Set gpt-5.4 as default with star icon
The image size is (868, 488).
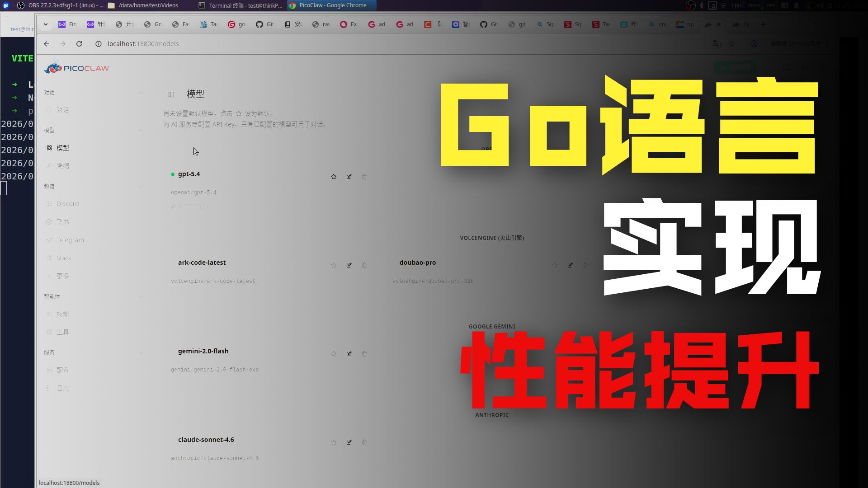334,177
